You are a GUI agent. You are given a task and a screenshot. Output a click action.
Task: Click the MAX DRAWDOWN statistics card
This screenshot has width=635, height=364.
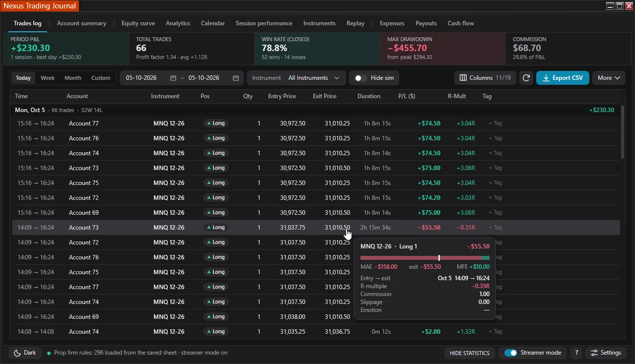[x=443, y=49]
